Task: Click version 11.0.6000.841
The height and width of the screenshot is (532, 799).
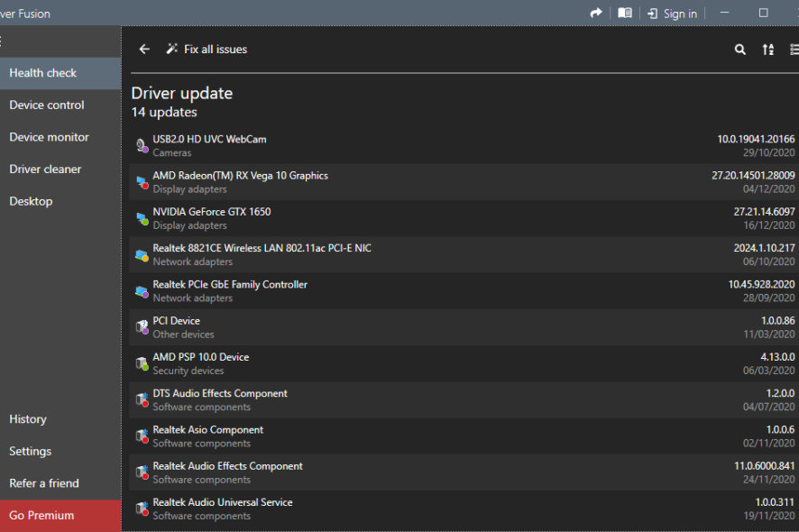Action: click(x=764, y=466)
